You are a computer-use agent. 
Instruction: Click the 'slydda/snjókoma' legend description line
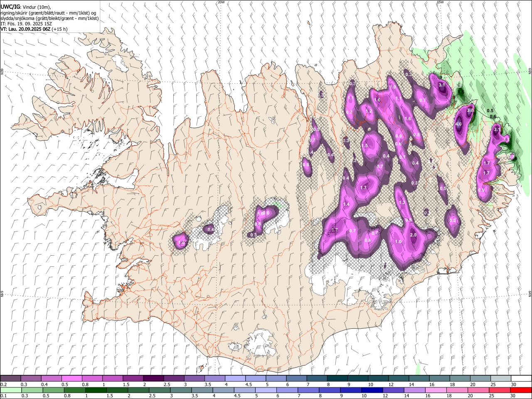(49, 18)
